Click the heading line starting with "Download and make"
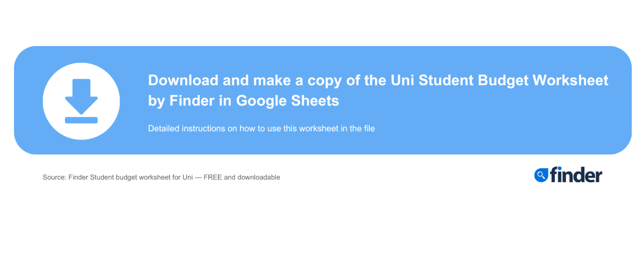 coord(378,80)
